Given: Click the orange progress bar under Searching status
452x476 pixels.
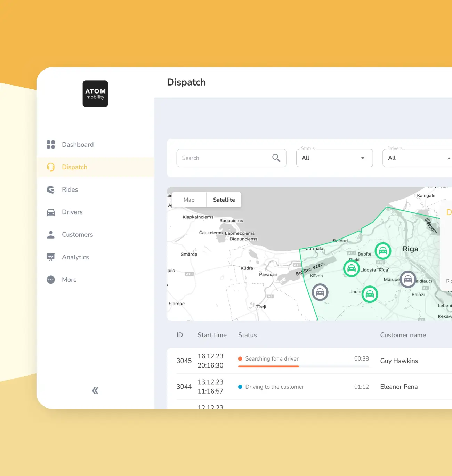Looking at the screenshot, I should [268, 367].
